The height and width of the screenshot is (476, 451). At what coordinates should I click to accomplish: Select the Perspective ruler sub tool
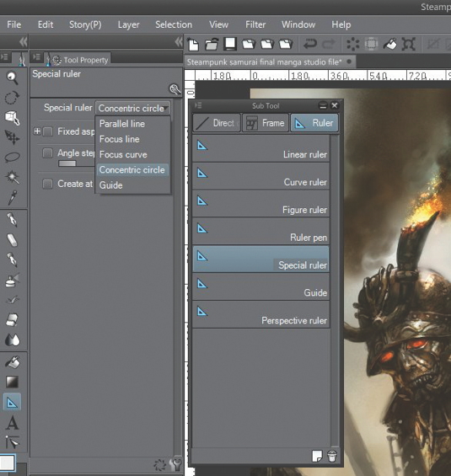click(260, 314)
